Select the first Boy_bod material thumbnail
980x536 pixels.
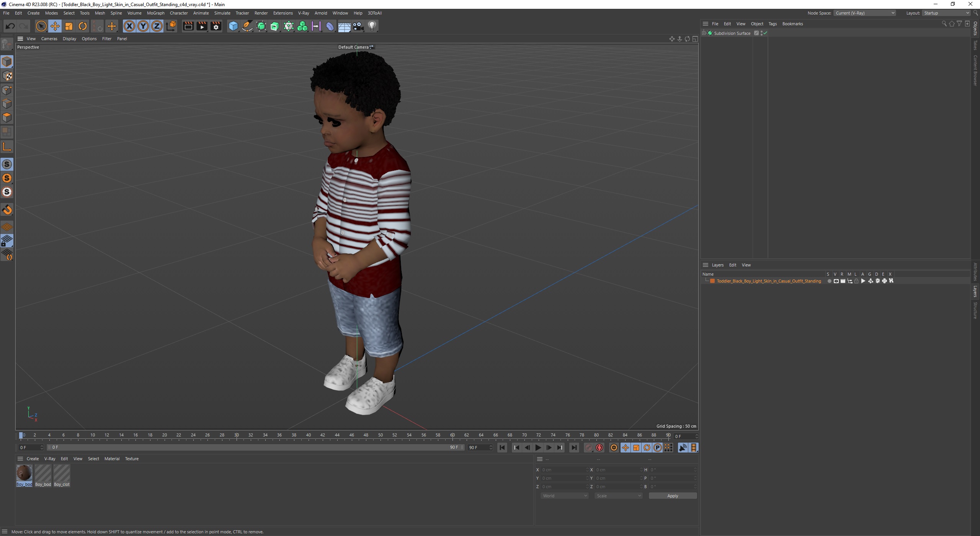[24, 473]
